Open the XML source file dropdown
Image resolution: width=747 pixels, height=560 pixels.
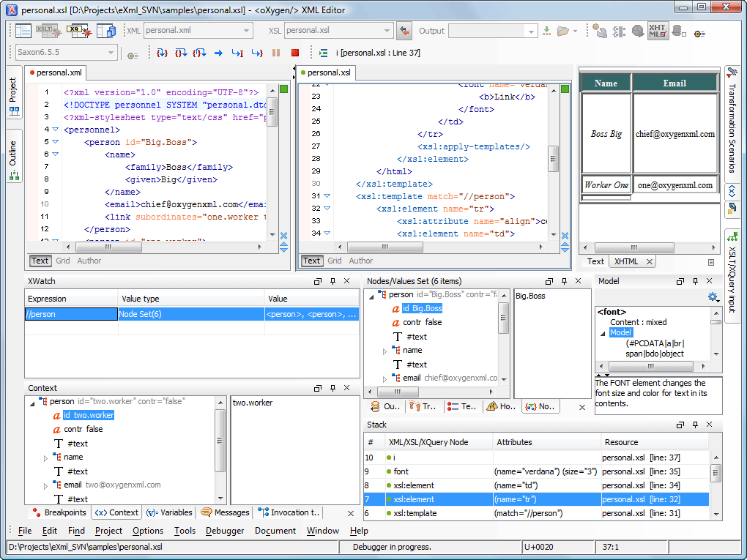click(x=246, y=31)
